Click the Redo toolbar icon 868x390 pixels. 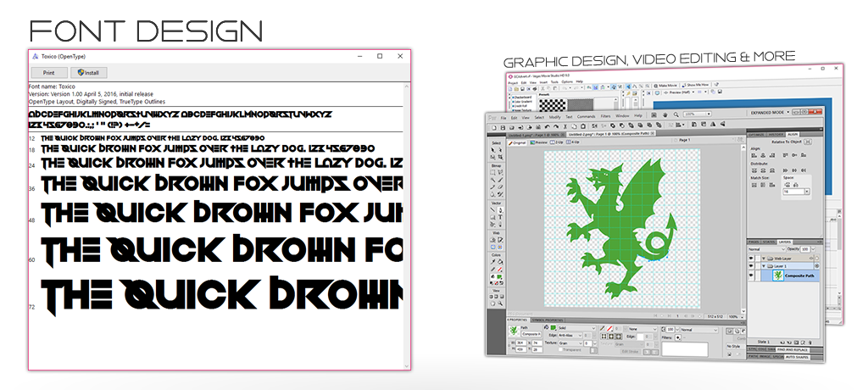point(556,127)
